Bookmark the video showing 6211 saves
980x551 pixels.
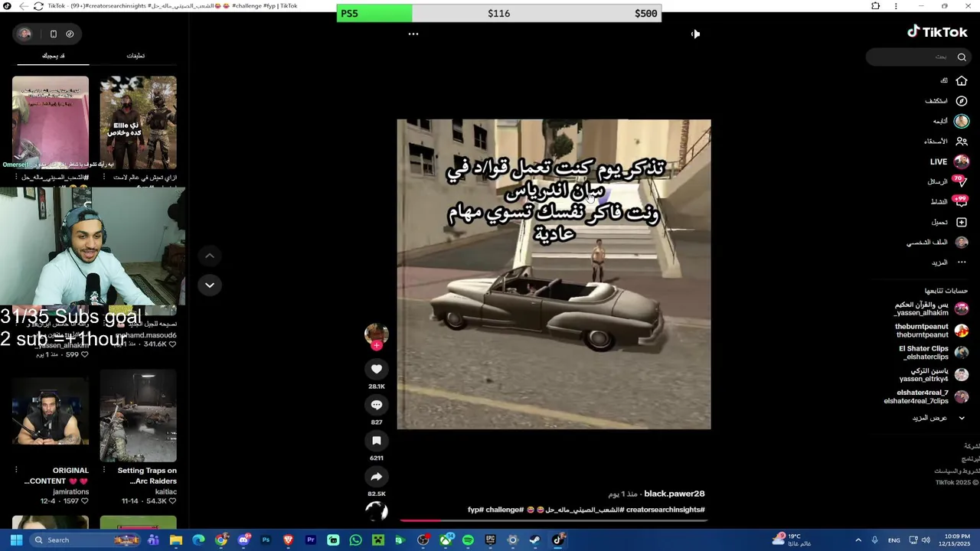(376, 441)
